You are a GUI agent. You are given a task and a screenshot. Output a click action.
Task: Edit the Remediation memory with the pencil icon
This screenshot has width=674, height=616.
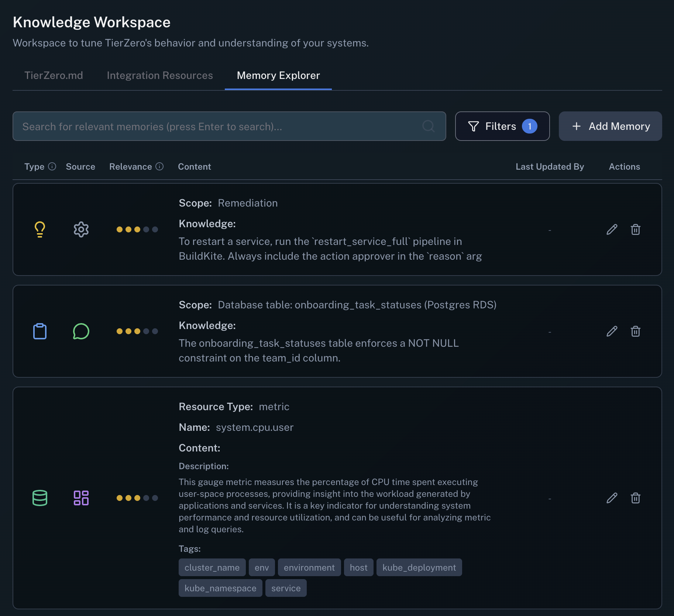[x=612, y=229]
